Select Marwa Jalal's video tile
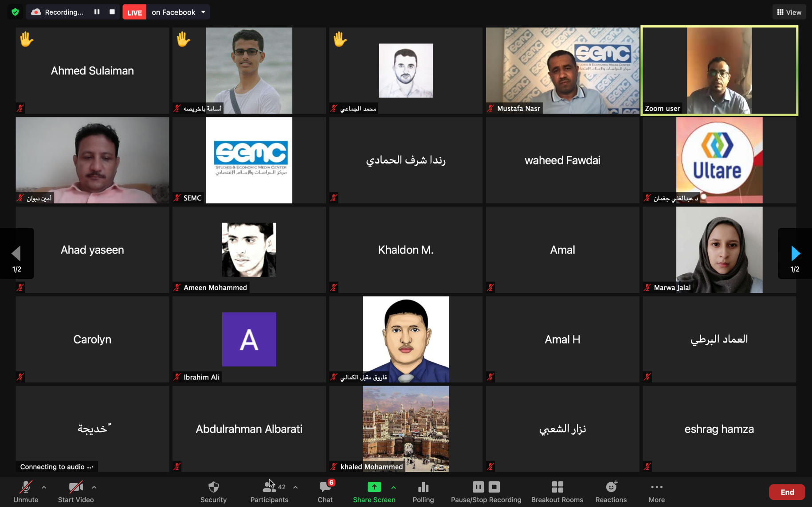Screen dimensions: 812x507 (x=719, y=250)
